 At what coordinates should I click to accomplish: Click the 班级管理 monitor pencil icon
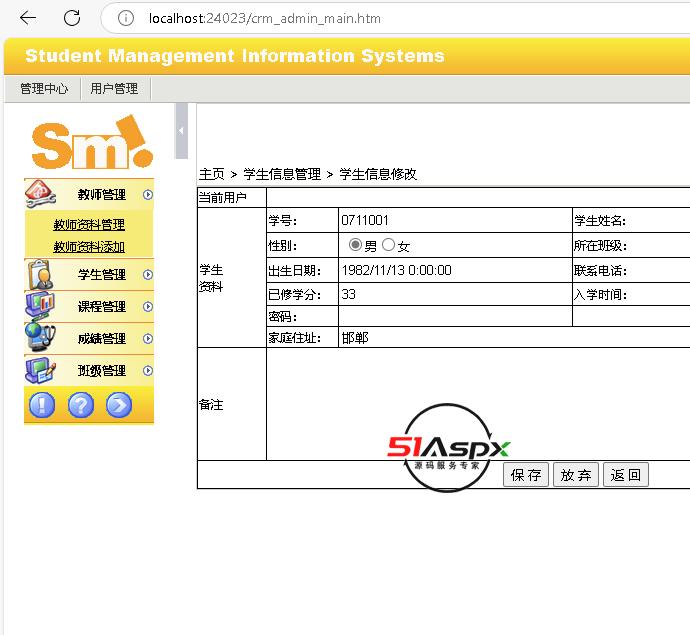point(39,370)
